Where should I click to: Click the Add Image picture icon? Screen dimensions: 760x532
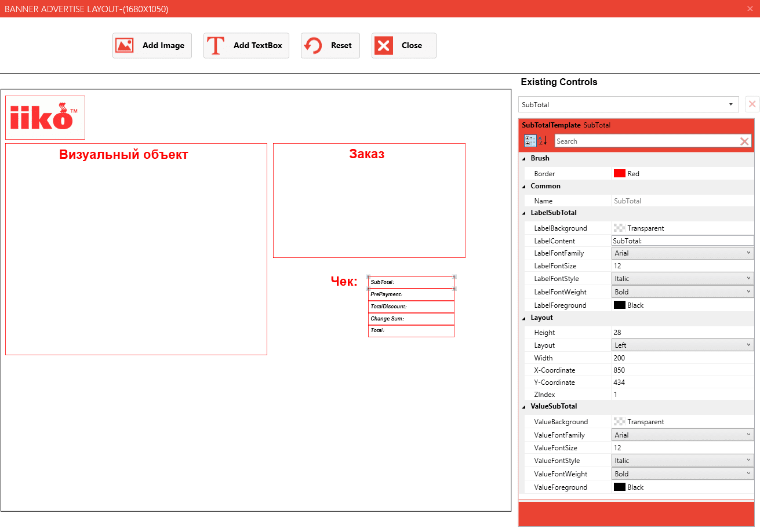[x=125, y=45]
